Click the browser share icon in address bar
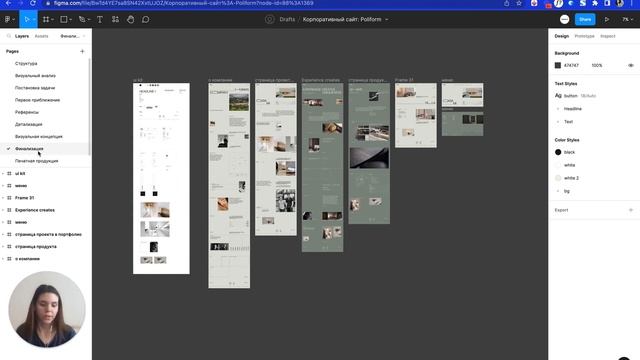This screenshot has width=640, height=360. [507, 3]
